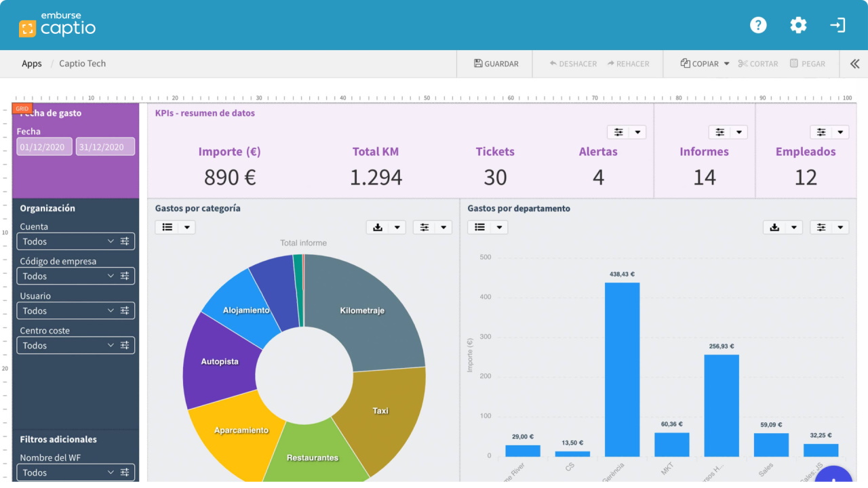Click download icon in Gastos por departamento

click(x=774, y=227)
